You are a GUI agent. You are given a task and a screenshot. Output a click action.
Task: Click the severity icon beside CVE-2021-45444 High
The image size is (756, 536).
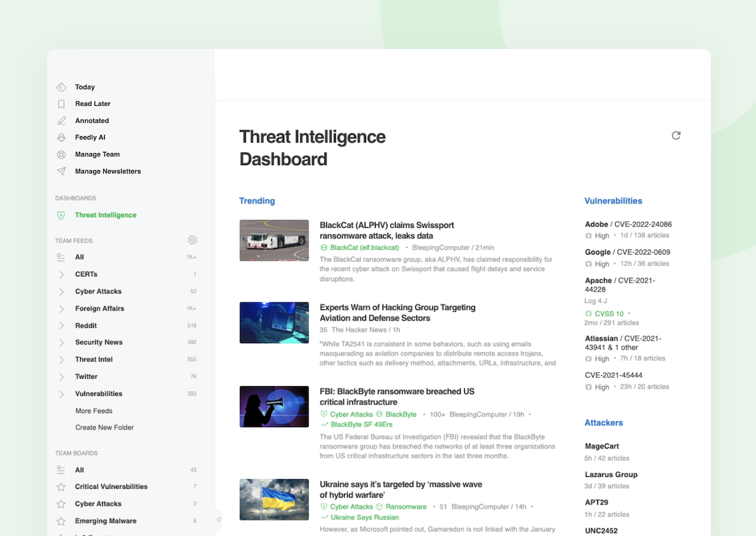[x=588, y=387]
